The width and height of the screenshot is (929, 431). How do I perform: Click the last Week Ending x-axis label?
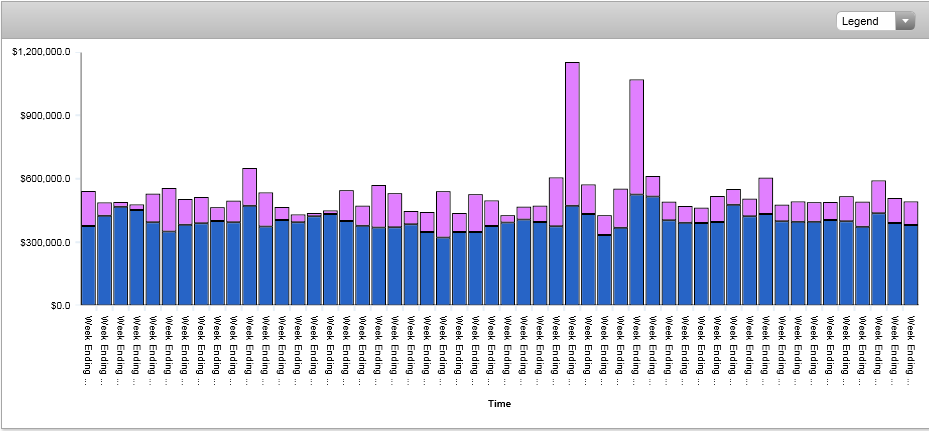click(911, 349)
